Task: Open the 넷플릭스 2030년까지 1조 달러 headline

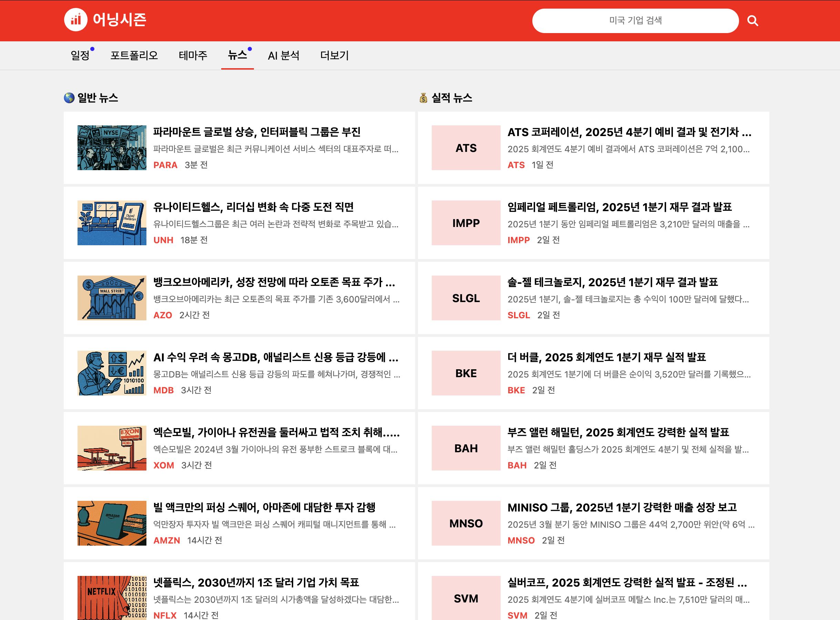Action: tap(256, 582)
